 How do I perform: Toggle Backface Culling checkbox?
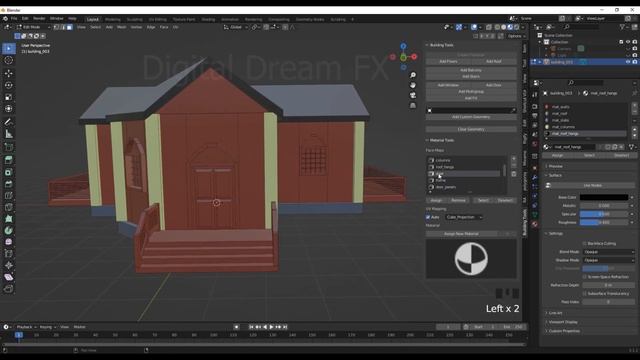pos(584,243)
